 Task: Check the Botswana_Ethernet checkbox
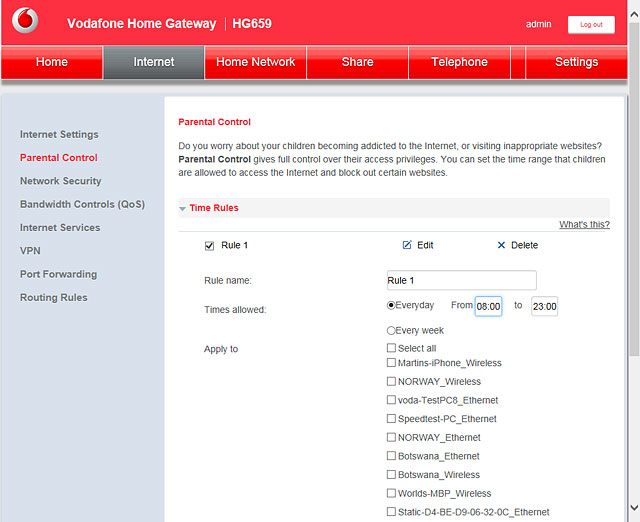click(391, 455)
